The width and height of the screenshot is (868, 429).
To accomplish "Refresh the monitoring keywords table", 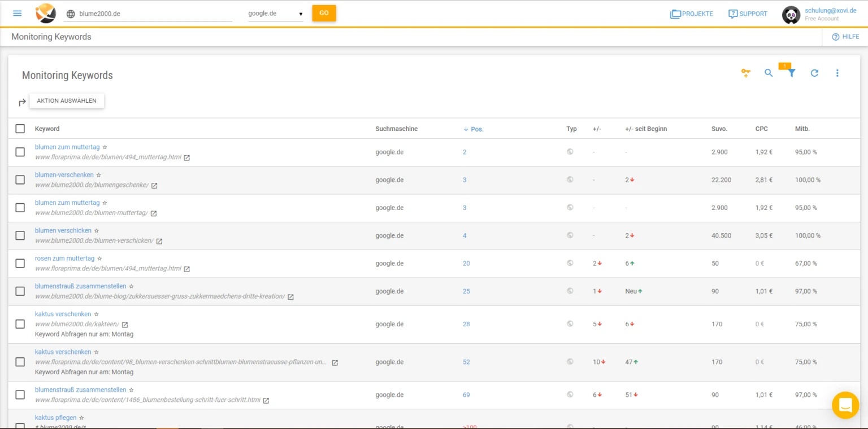I will click(814, 73).
